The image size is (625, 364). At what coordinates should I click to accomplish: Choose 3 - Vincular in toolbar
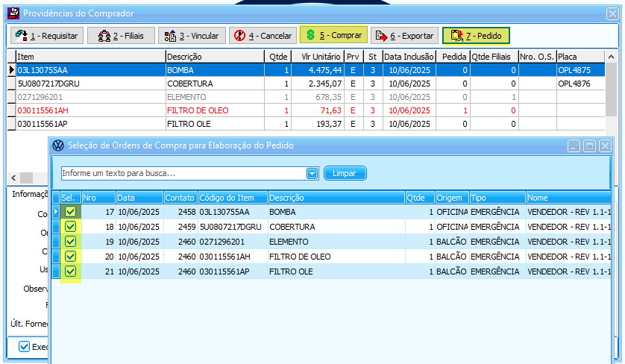click(192, 36)
